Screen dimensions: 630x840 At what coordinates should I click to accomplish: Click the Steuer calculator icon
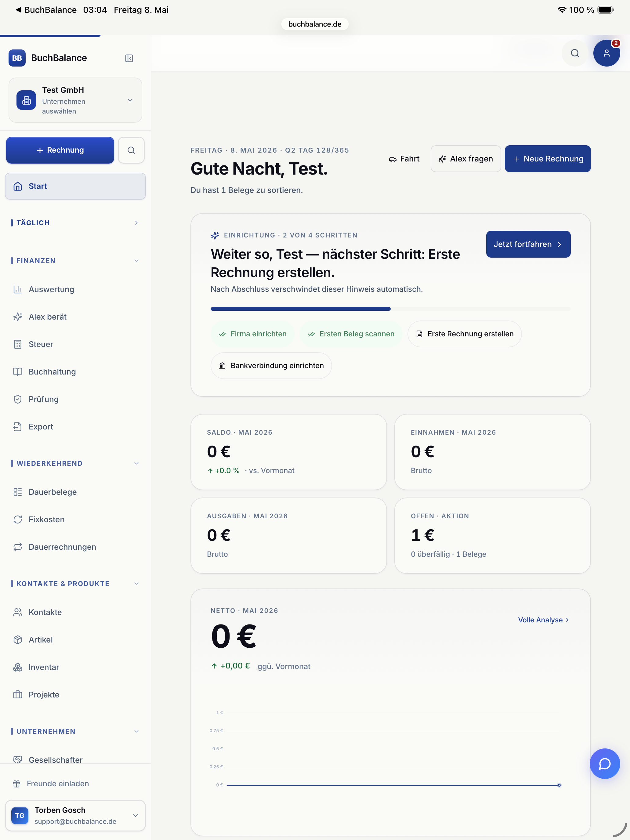[17, 344]
